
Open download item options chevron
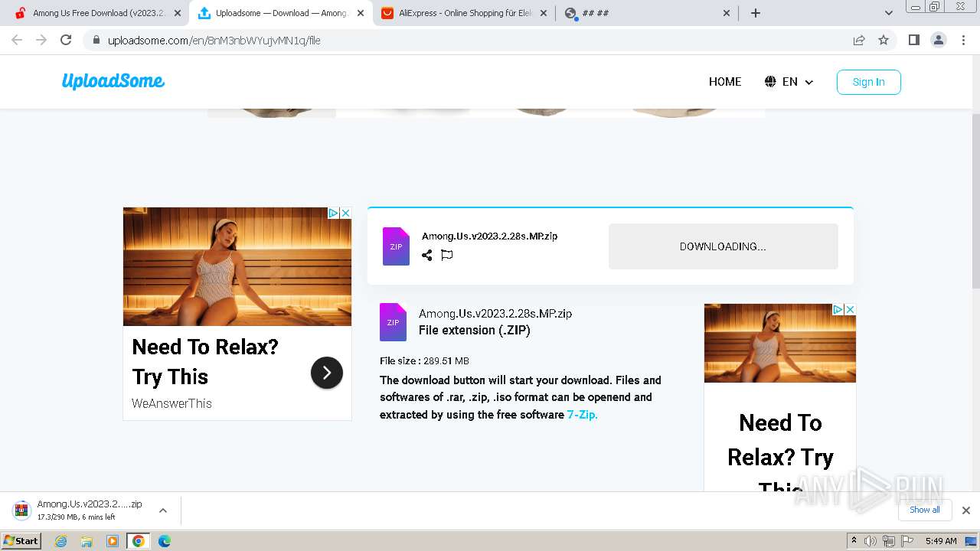[162, 510]
